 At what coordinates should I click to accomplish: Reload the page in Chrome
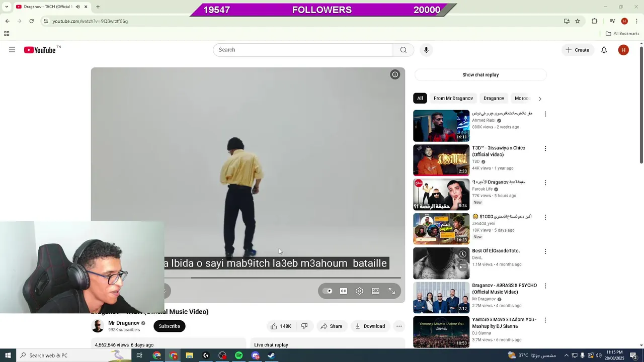31,21
